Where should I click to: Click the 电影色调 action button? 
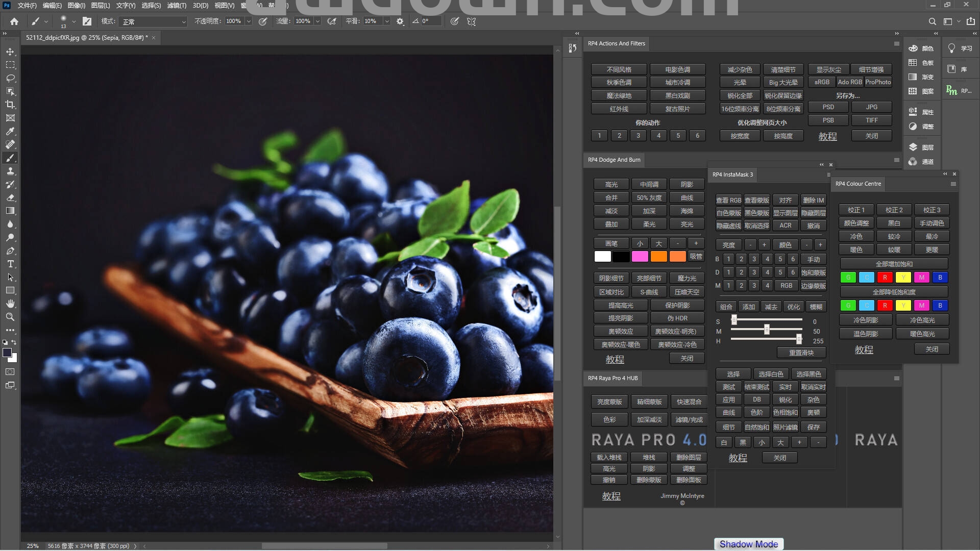coord(677,69)
